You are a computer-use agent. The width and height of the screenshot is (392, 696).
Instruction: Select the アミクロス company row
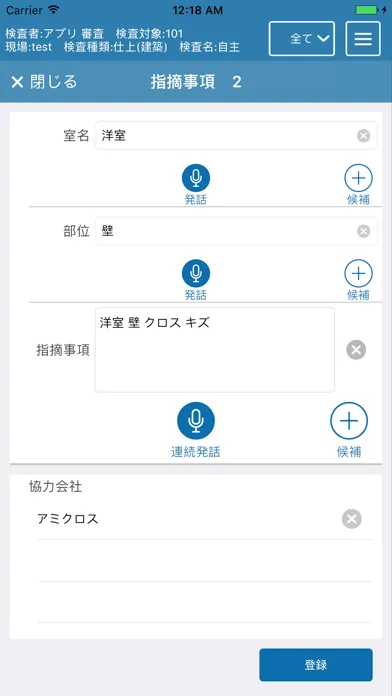pyautogui.click(x=205, y=519)
